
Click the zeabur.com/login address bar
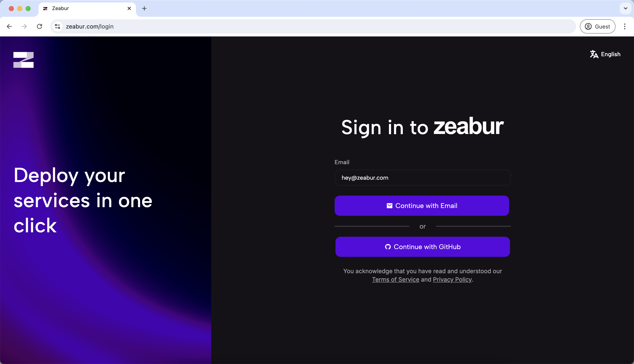(90, 26)
